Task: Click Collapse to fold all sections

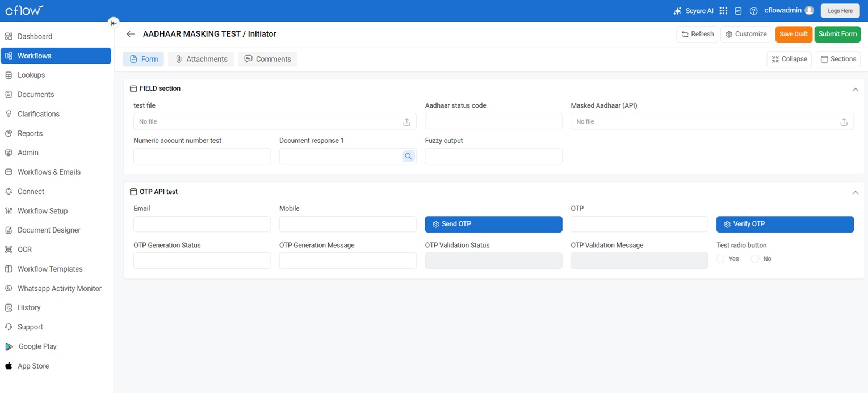Action: (789, 59)
